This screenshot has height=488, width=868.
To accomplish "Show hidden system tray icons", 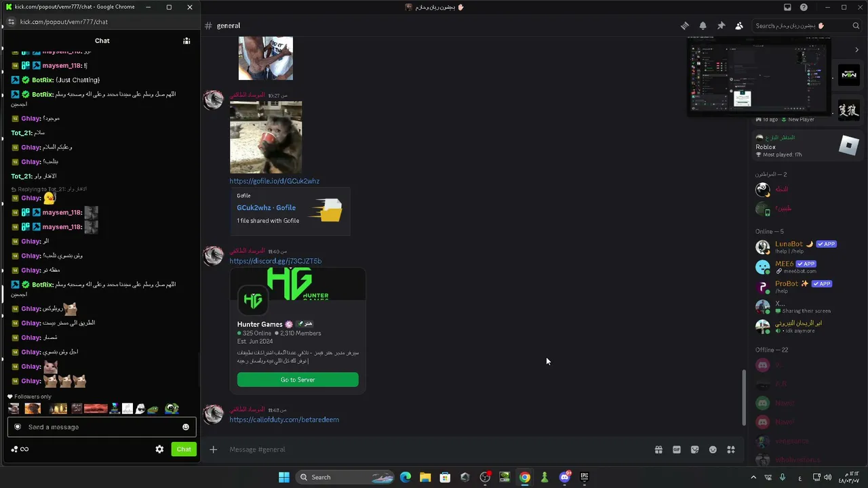I will click(x=753, y=477).
